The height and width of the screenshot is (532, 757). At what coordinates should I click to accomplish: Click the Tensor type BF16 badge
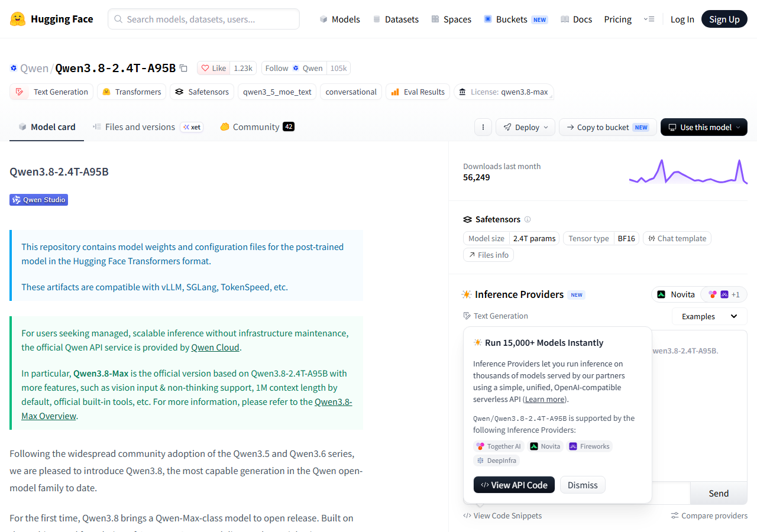[601, 238]
